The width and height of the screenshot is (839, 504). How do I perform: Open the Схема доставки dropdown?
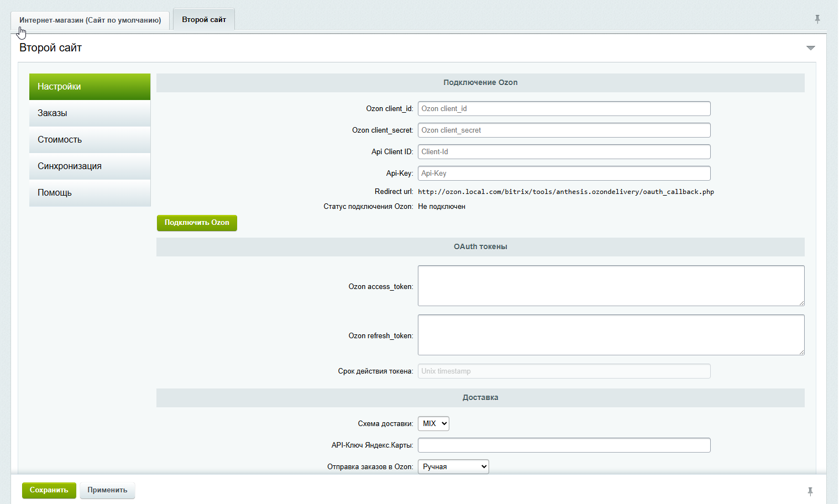433,424
